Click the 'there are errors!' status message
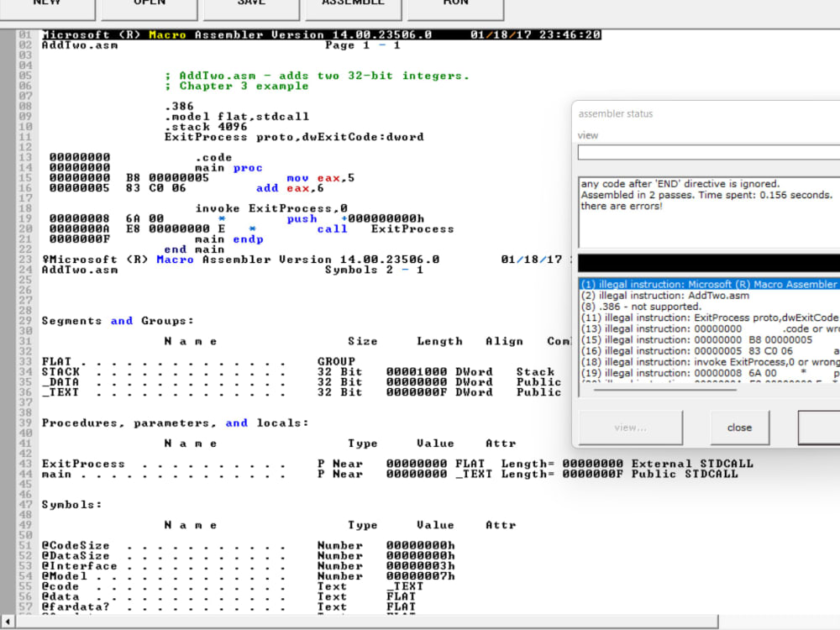The image size is (840, 630). [622, 207]
